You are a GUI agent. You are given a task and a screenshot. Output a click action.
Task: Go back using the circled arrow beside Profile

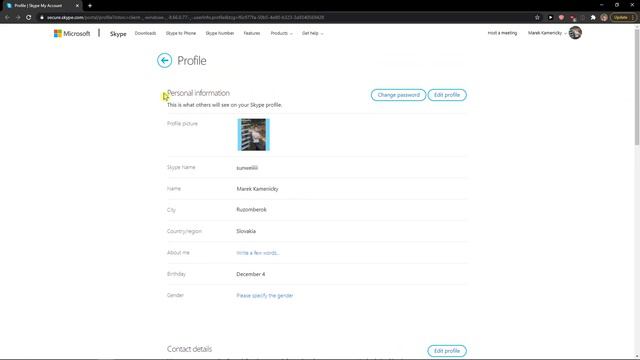(x=164, y=60)
